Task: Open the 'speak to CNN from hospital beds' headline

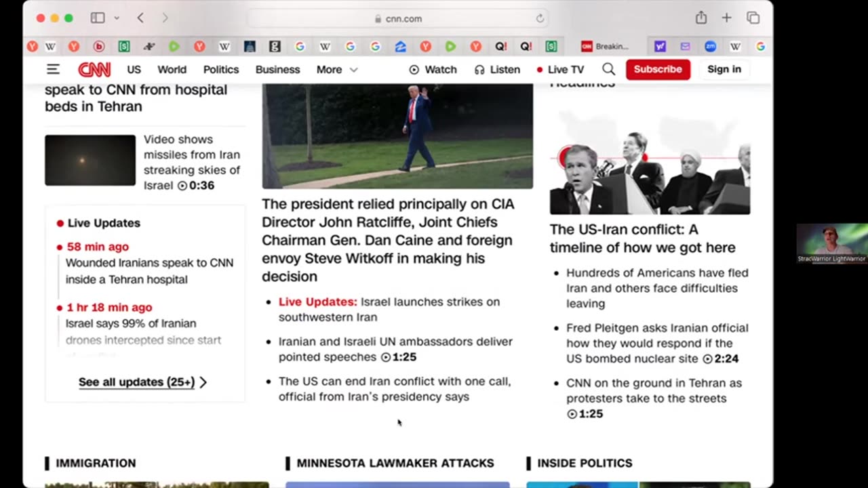Action: [x=136, y=98]
